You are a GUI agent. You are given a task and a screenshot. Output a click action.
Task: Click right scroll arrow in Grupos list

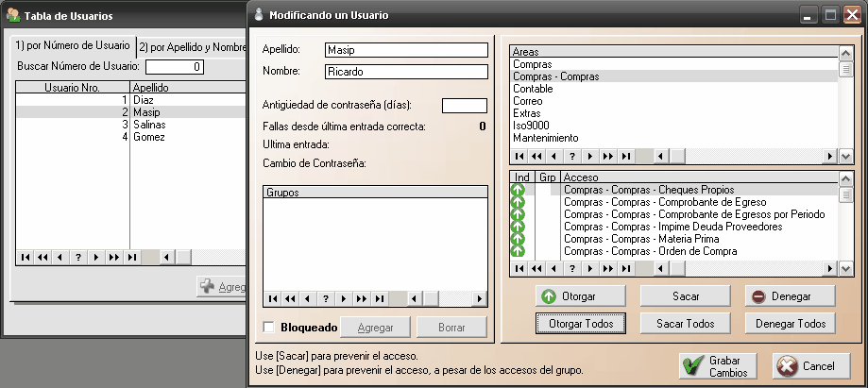click(481, 299)
